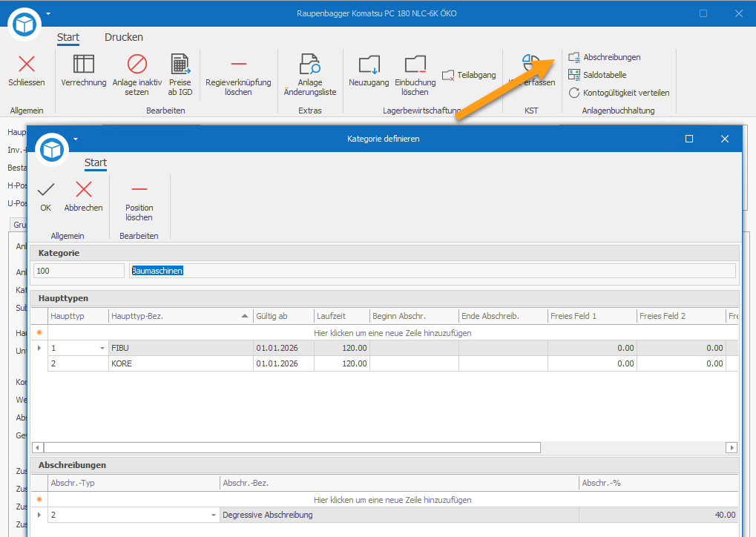Click Freies Feld 1 column header
Viewport: 756px width, 537px height.
[x=592, y=316]
